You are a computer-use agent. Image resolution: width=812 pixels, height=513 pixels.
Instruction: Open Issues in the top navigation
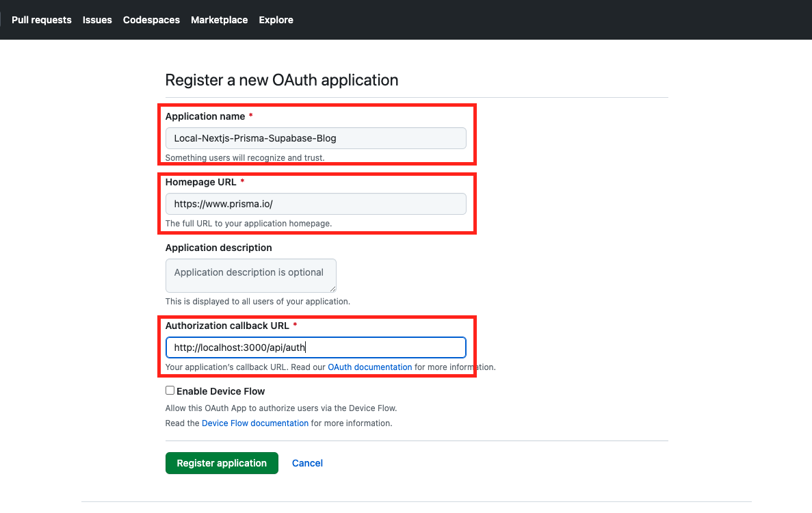(97, 20)
